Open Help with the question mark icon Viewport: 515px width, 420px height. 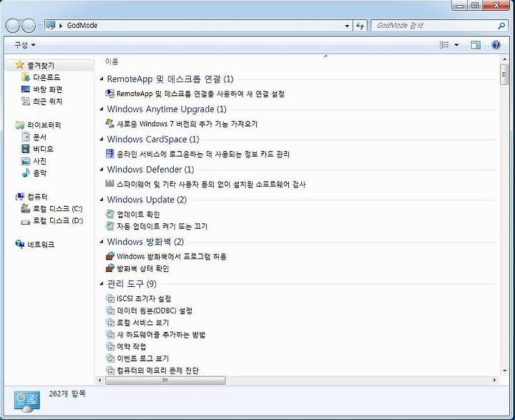(496, 44)
